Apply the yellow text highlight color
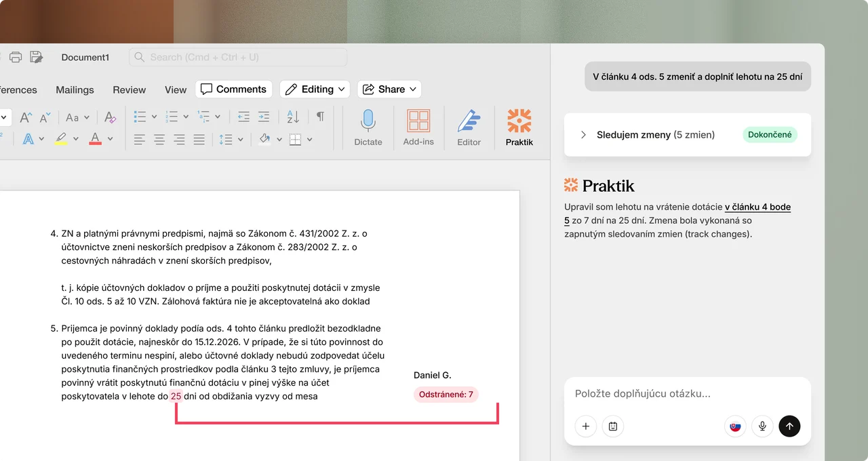 (x=61, y=139)
